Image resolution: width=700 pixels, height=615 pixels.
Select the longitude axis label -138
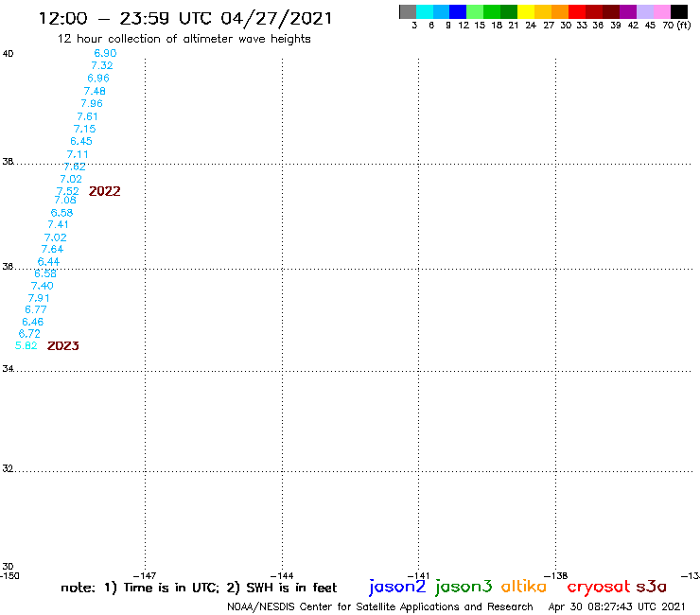556,576
